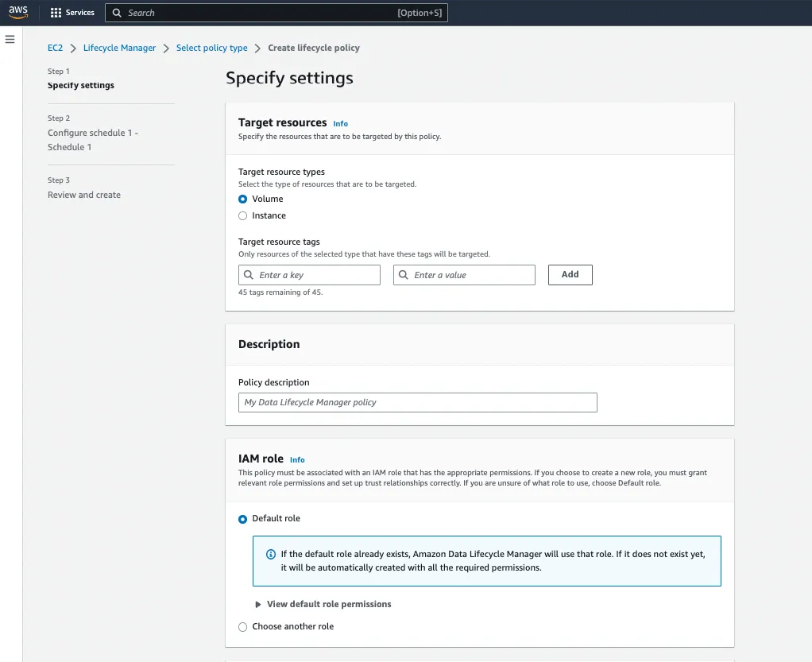This screenshot has width=812, height=662.
Task: Go to EC2 breadcrumb
Action: [55, 48]
